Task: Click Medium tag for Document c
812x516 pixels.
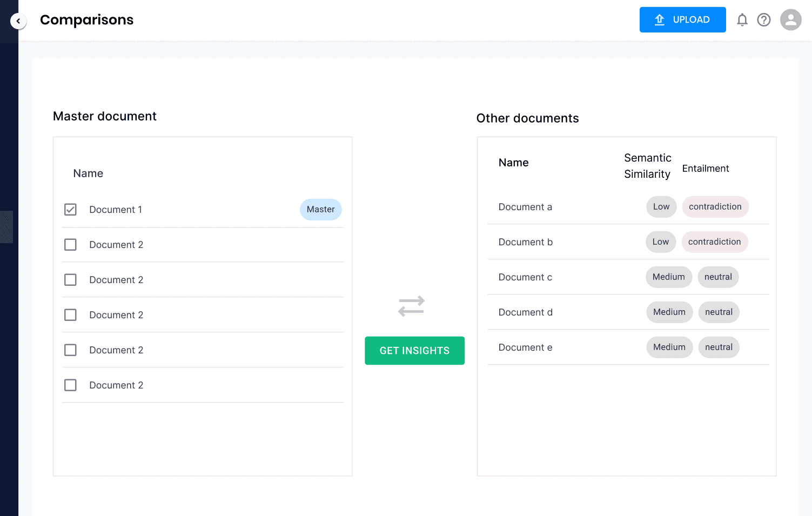Action: point(668,277)
